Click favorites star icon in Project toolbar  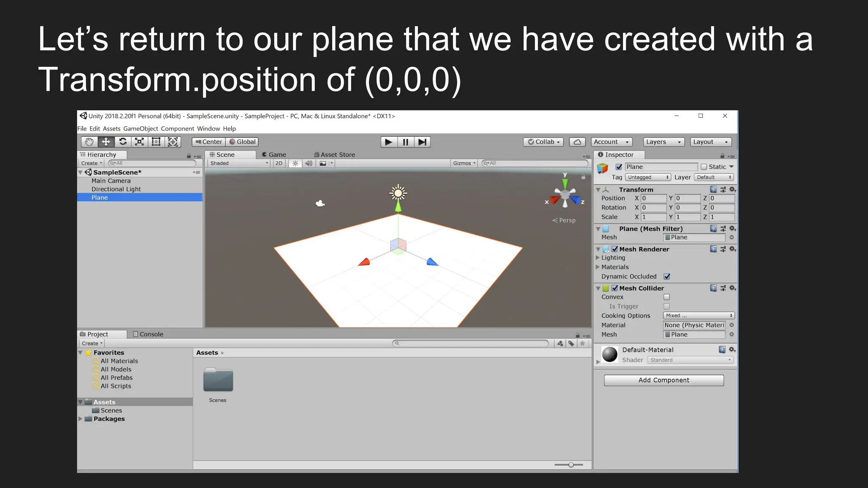[x=583, y=344]
